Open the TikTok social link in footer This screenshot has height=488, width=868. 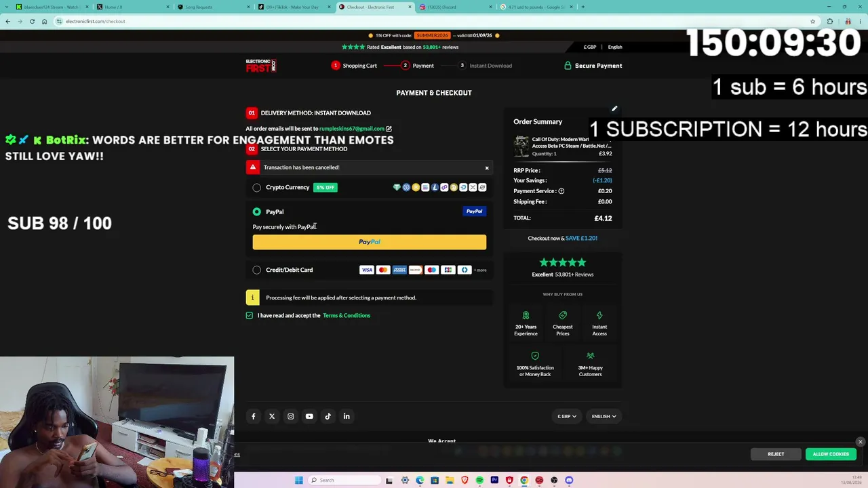[x=328, y=417]
